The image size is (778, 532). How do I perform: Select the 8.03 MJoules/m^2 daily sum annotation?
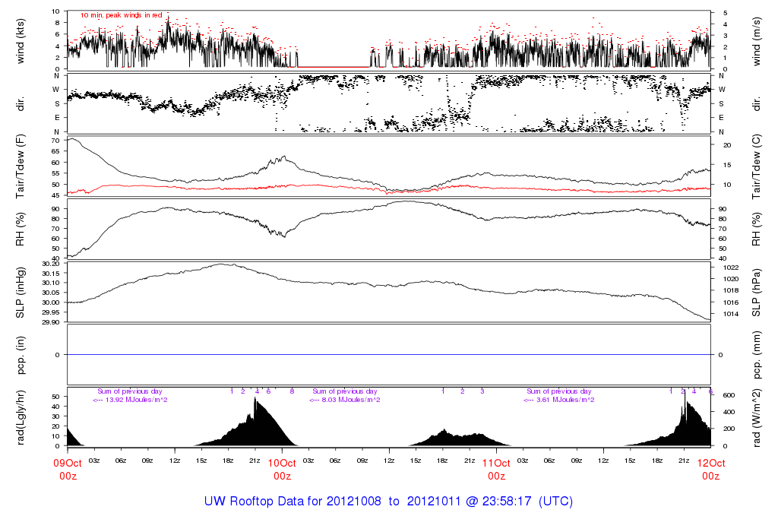point(345,400)
